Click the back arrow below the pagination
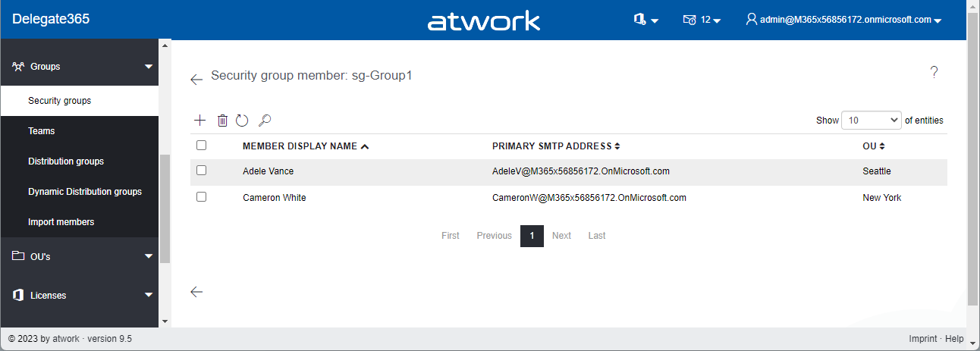The image size is (980, 351). click(196, 292)
